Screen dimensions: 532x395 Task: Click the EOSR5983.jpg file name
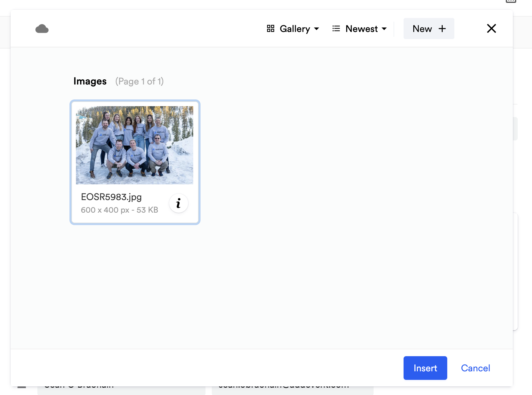(111, 197)
